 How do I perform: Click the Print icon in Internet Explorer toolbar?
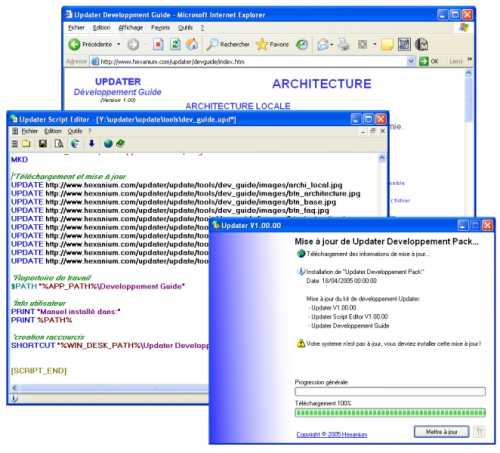coord(343,44)
